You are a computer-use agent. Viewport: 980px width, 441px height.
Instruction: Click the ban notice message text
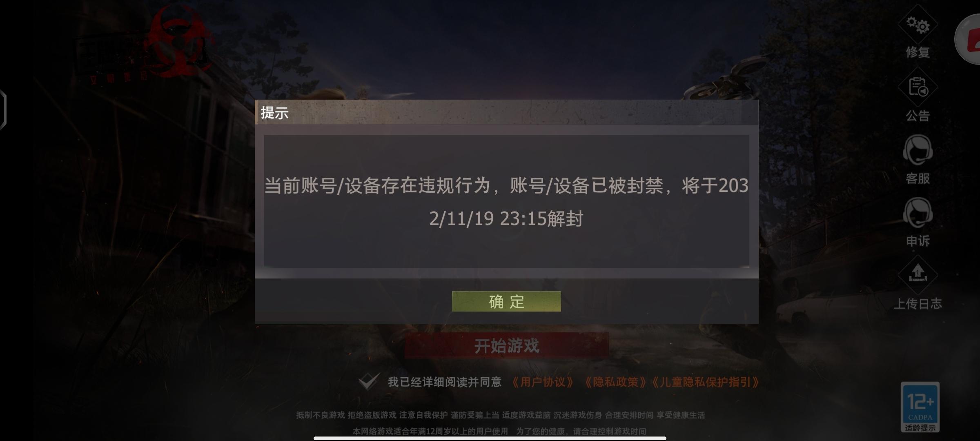[506, 202]
